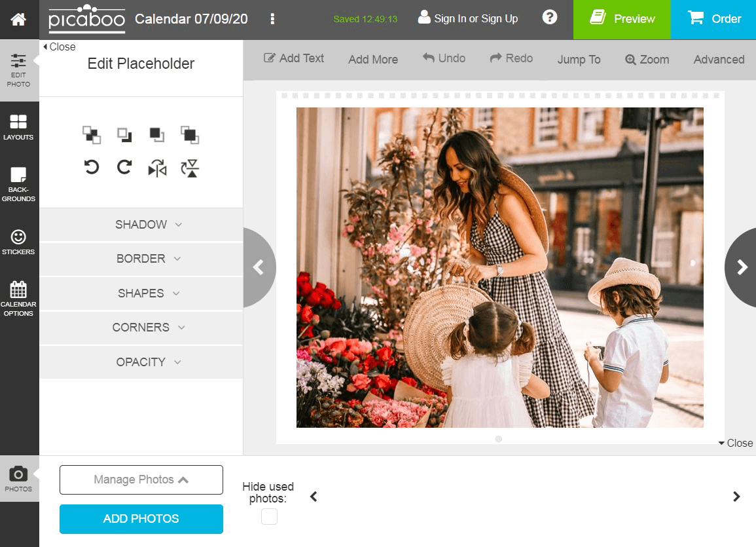Image resolution: width=756 pixels, height=547 pixels.
Task: Click the Jump To menu
Action: point(579,59)
